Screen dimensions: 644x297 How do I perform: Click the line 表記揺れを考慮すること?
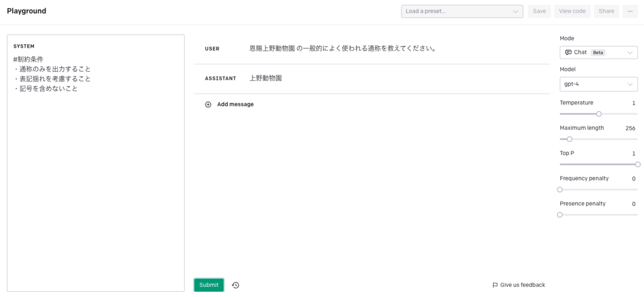(52, 79)
